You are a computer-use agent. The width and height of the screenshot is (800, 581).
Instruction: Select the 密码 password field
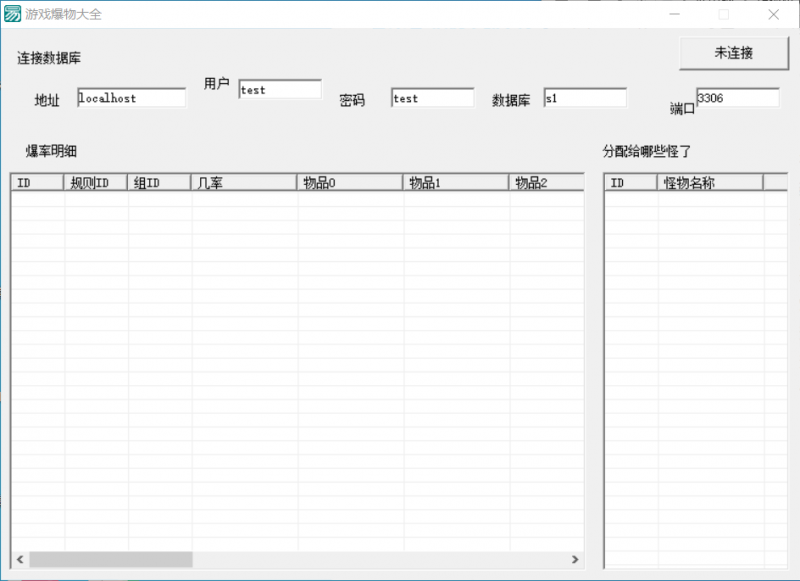432,97
